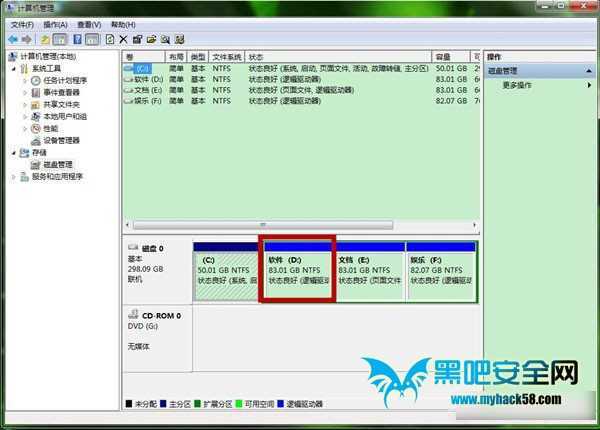Expand the 事件查看器 node arrow
Image resolution: width=600 pixels, height=430 pixels.
pyautogui.click(x=24, y=93)
